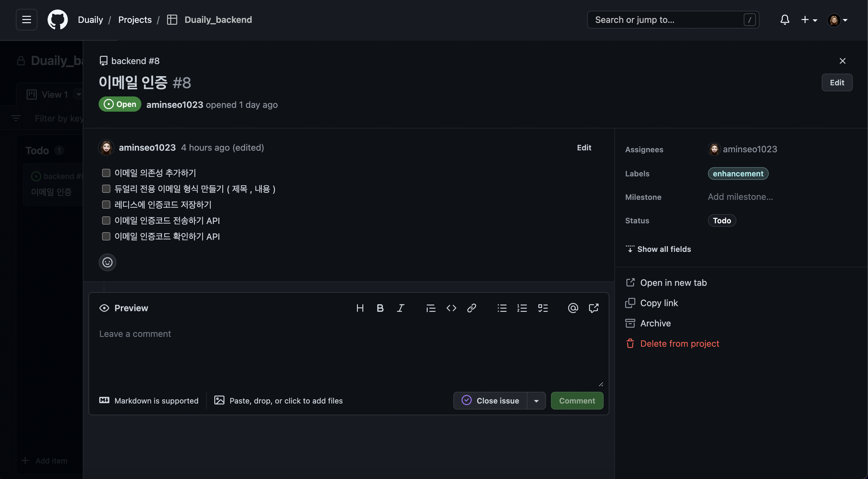Open the notifications bell
The width and height of the screenshot is (868, 479).
[785, 20]
